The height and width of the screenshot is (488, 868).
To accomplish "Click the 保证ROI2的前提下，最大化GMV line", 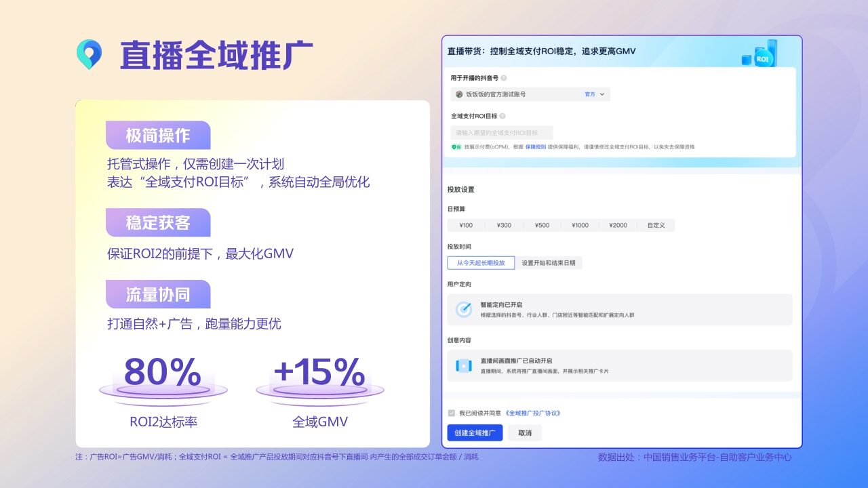I will tap(200, 253).
